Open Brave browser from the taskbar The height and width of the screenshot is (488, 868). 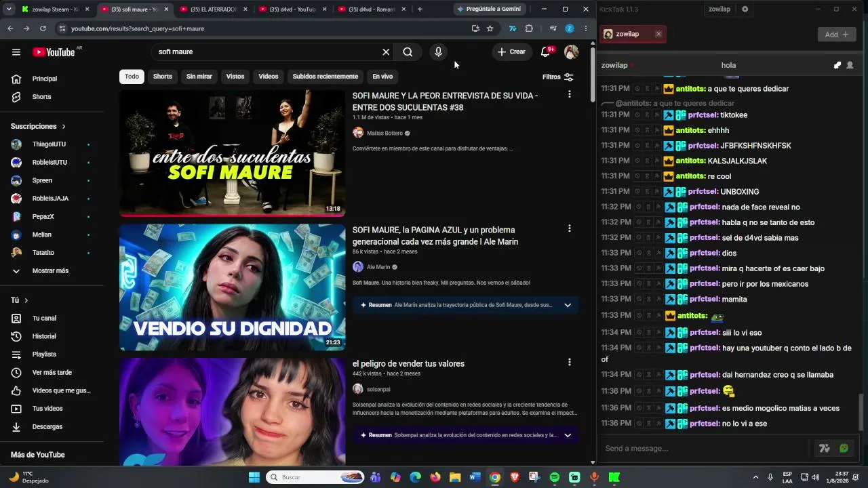point(515,477)
